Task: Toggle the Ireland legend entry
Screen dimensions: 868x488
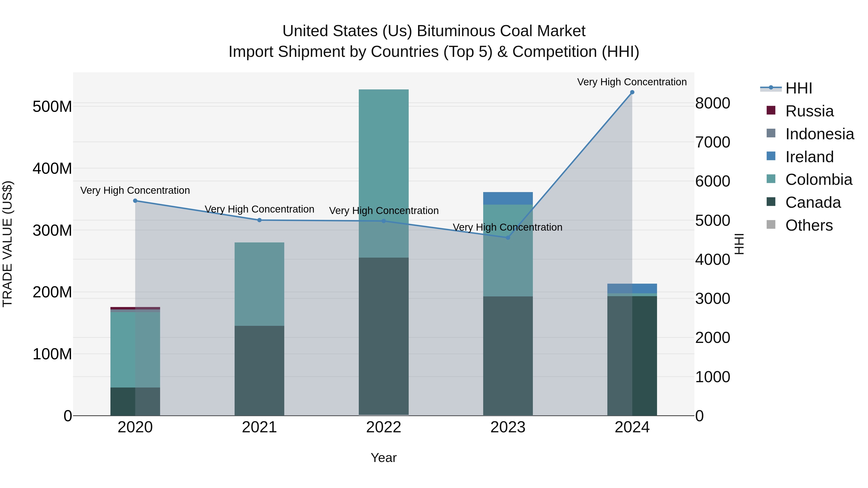Action: click(800, 157)
